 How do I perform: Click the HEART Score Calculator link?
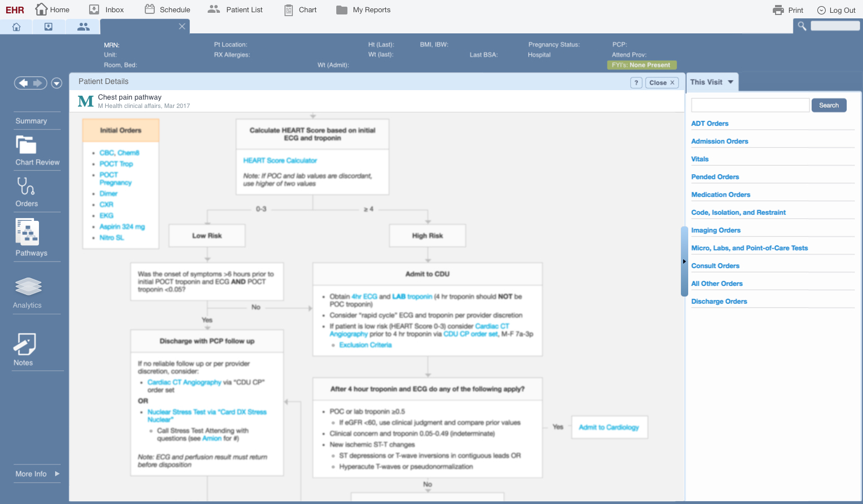click(x=280, y=160)
